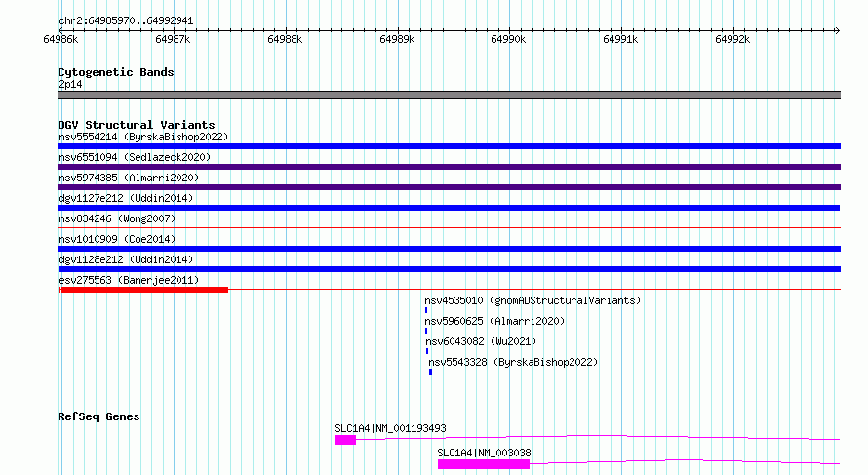Click the small blue marker under nsv5960625
Viewport: 868px width, 475px height.
(425, 331)
